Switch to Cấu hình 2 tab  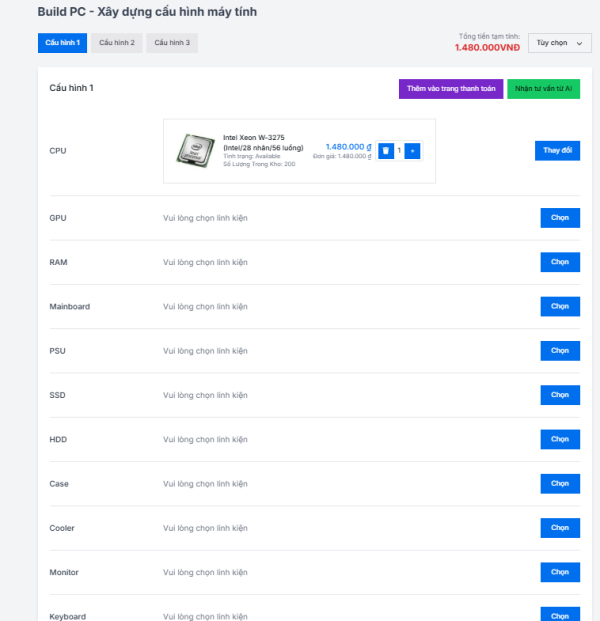coord(117,43)
